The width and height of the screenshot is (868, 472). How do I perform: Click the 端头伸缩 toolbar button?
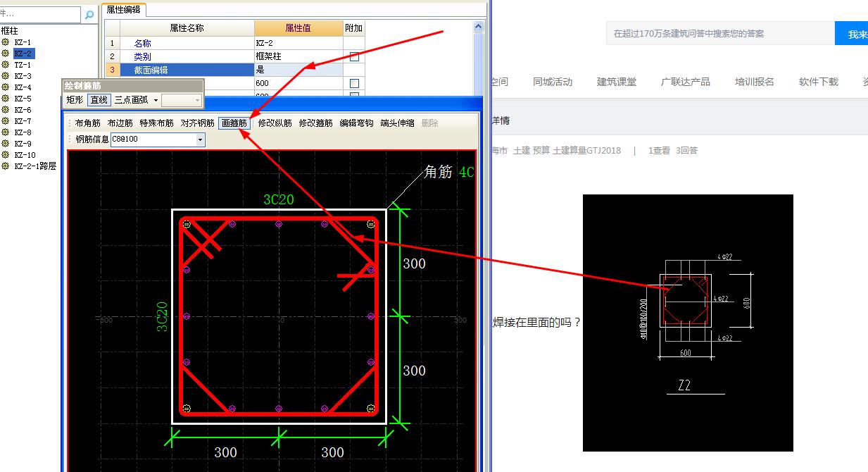[397, 123]
